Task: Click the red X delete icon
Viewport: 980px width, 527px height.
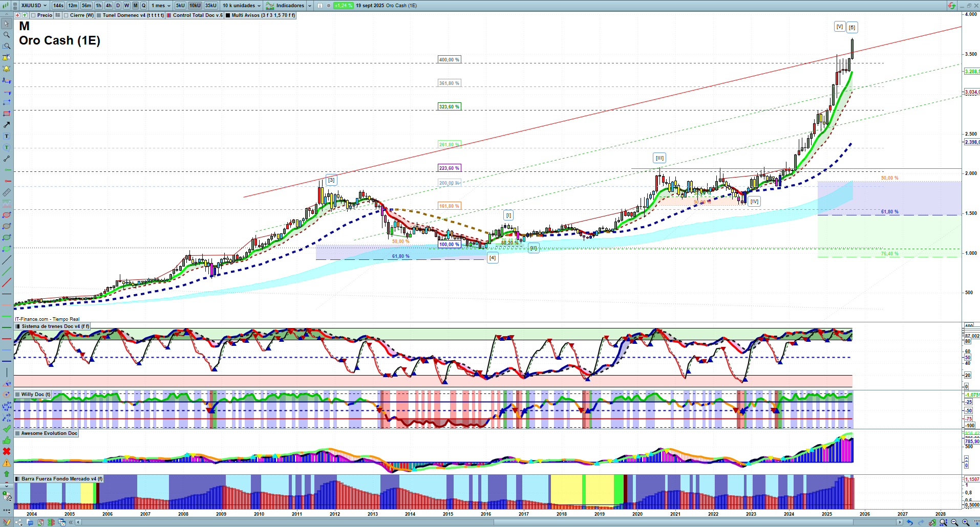Action: pos(7,451)
